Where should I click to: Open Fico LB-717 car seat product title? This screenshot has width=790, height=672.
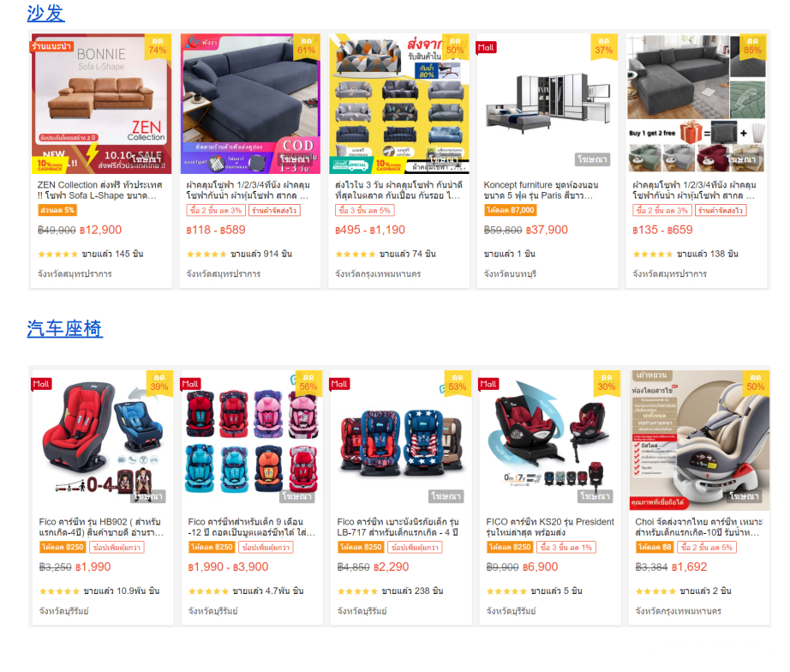[x=398, y=527]
